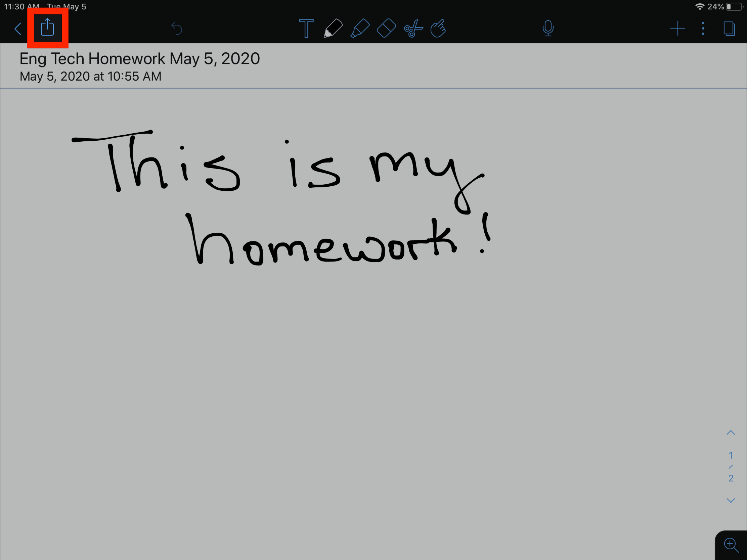
Task: Start audio recording with the microphone
Action: click(548, 28)
